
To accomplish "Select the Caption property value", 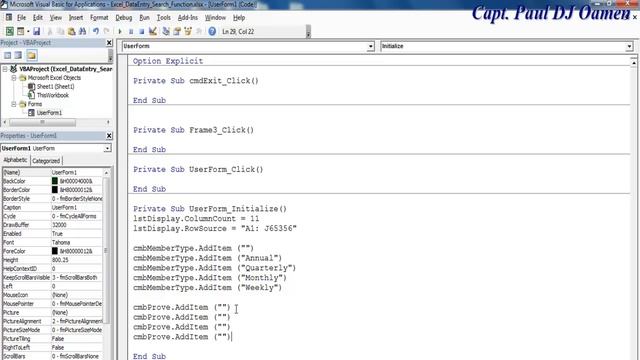I will [77, 207].
